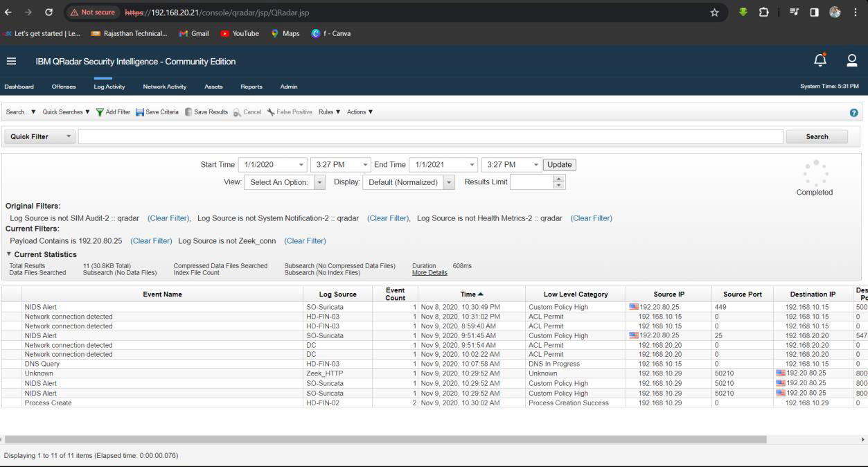Click the Add Filter funnel icon
The image size is (868, 467).
click(x=100, y=112)
